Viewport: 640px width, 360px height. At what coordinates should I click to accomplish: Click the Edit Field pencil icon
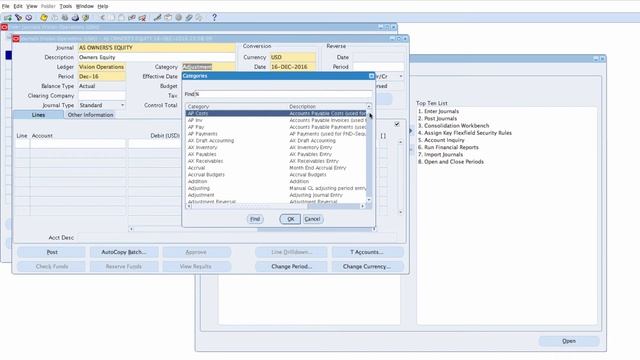point(158,18)
